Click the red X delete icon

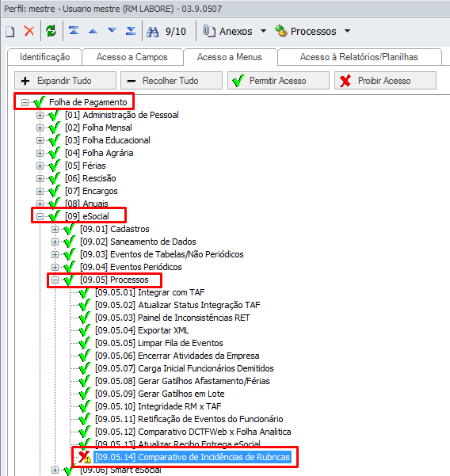pos(29,31)
